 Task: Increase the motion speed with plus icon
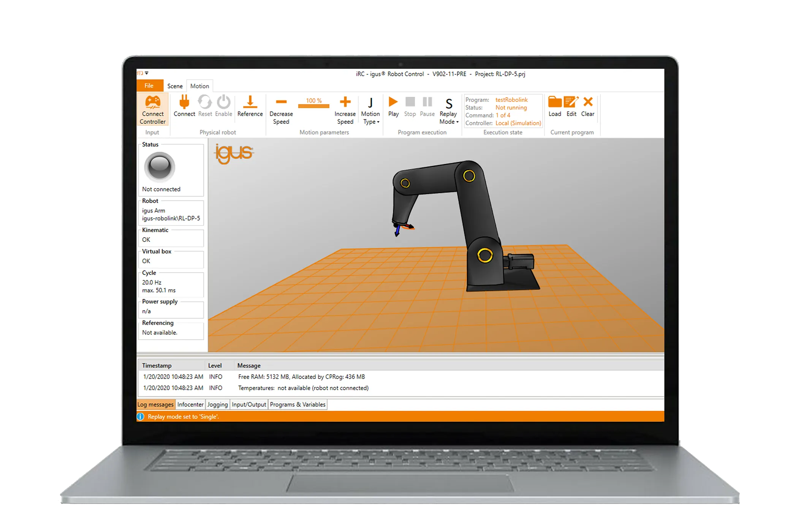(x=345, y=102)
